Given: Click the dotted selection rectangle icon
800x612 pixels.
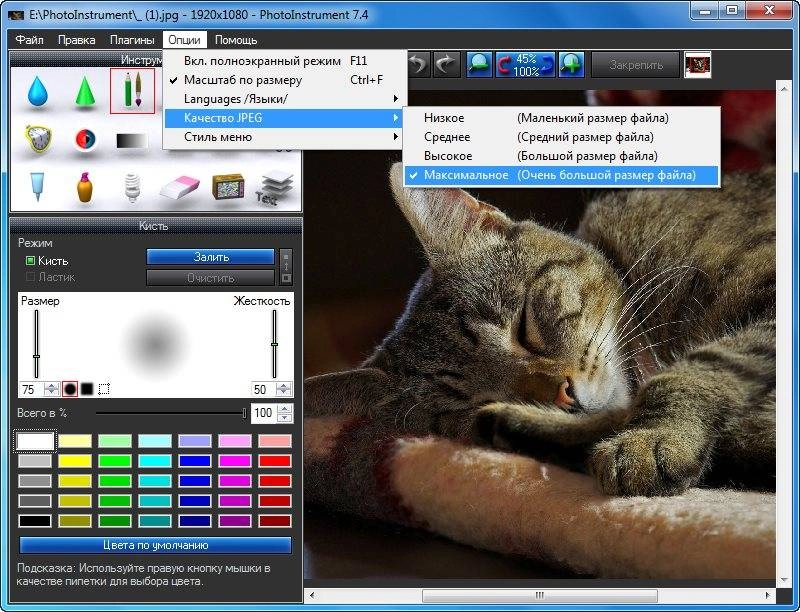Looking at the screenshot, I should 104,389.
